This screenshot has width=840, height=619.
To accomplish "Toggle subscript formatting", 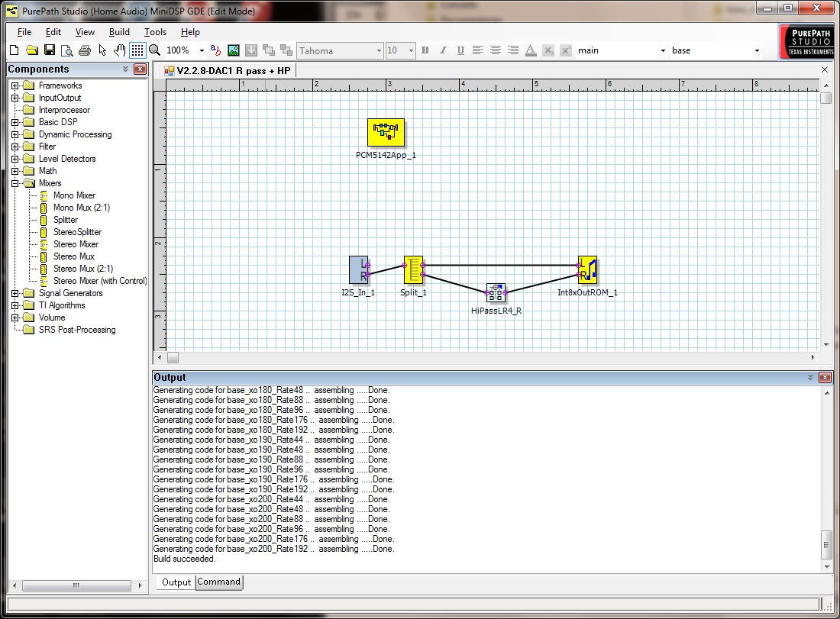I will (548, 50).
